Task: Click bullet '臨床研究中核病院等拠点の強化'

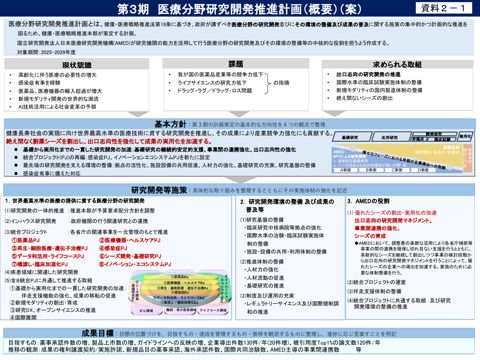Action: pyautogui.click(x=283, y=228)
